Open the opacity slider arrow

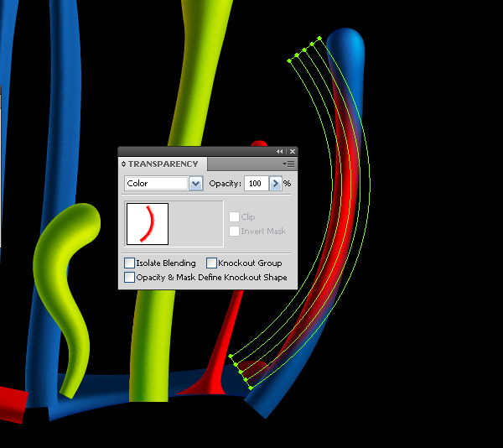(x=275, y=184)
